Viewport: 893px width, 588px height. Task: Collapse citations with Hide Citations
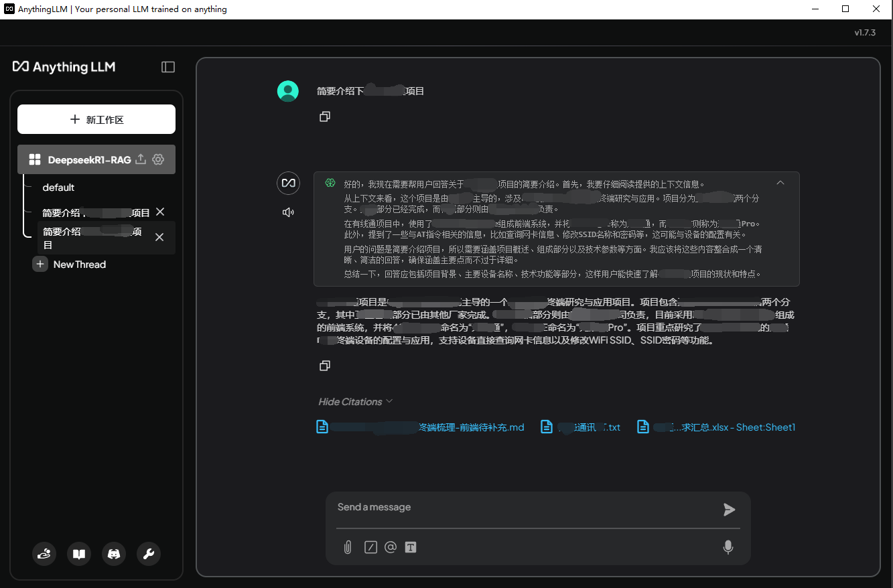(x=355, y=402)
